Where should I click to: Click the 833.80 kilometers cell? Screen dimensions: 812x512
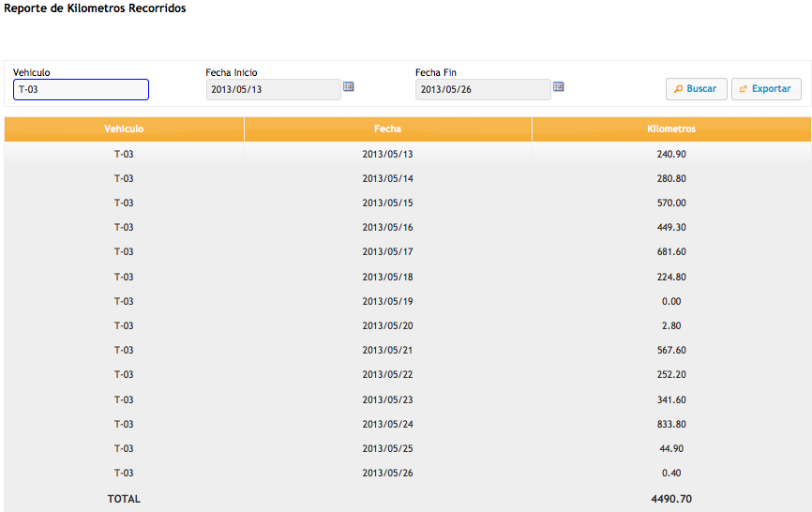pyautogui.click(x=671, y=424)
